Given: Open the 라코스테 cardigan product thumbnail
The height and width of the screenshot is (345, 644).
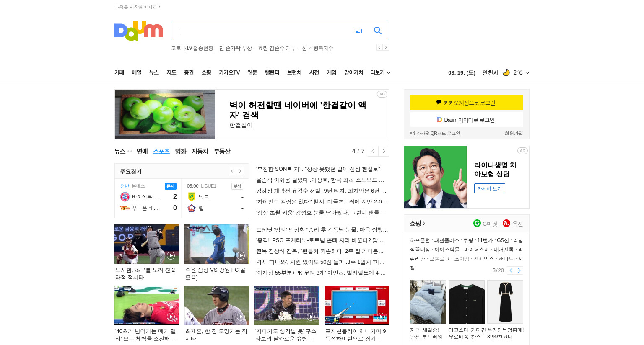Looking at the screenshot, I should tap(467, 302).
